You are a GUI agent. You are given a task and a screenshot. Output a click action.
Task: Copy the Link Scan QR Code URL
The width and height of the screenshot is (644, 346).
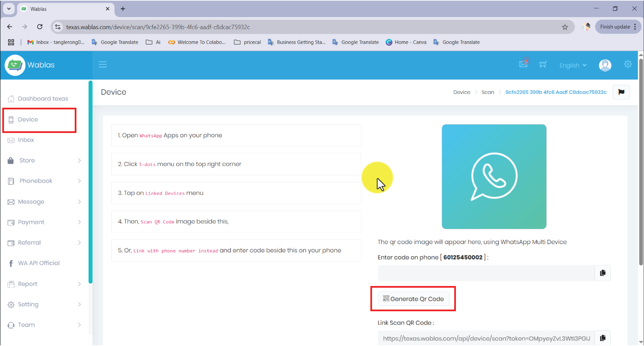click(602, 338)
